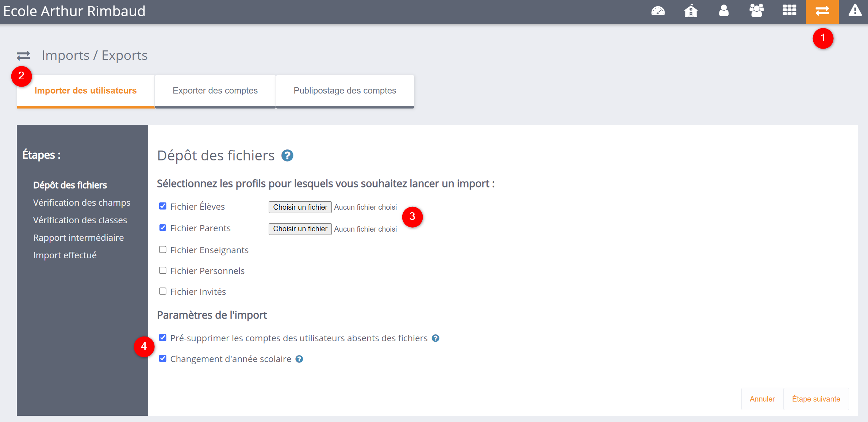Choose a file for Fichier Parents

(x=300, y=229)
